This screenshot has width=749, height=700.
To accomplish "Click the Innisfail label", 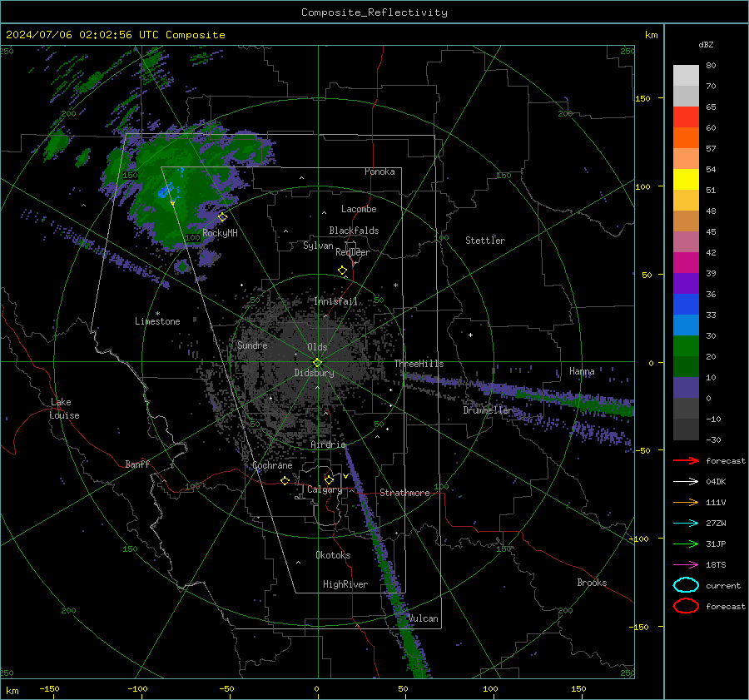I will coord(336,301).
